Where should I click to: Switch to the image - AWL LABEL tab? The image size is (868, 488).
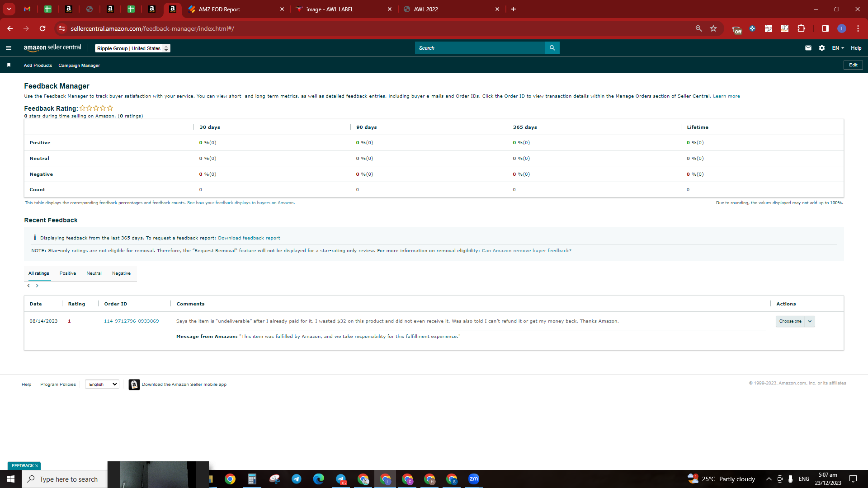coord(343,9)
